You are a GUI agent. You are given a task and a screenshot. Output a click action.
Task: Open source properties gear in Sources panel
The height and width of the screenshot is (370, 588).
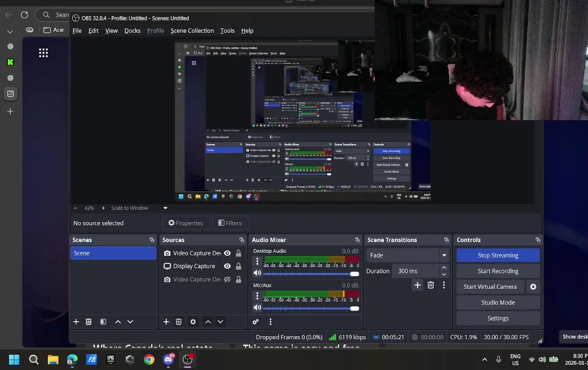click(193, 322)
